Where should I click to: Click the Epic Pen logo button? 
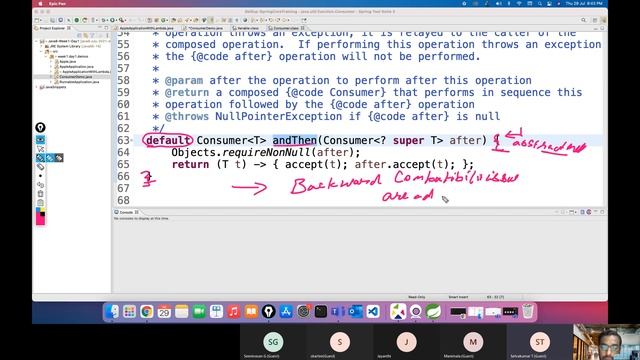click(x=40, y=128)
